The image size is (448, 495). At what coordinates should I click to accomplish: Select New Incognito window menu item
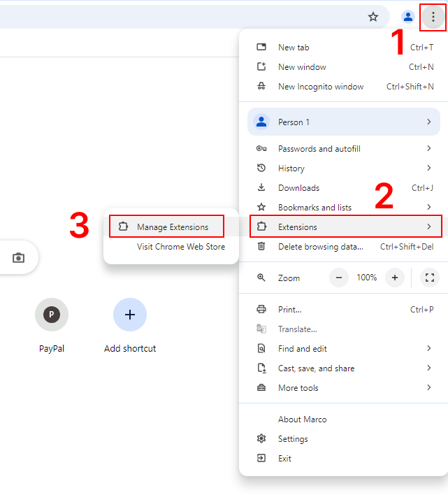point(344,86)
